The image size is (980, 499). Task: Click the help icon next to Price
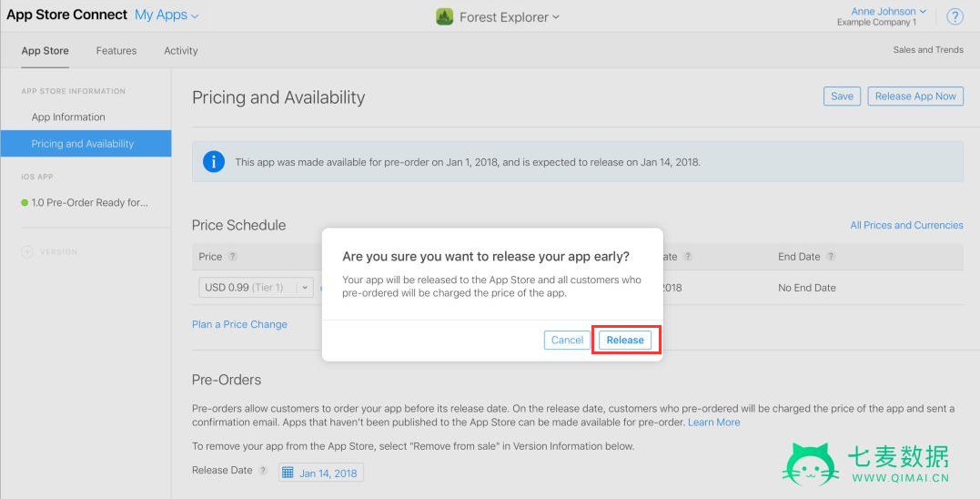pos(233,257)
